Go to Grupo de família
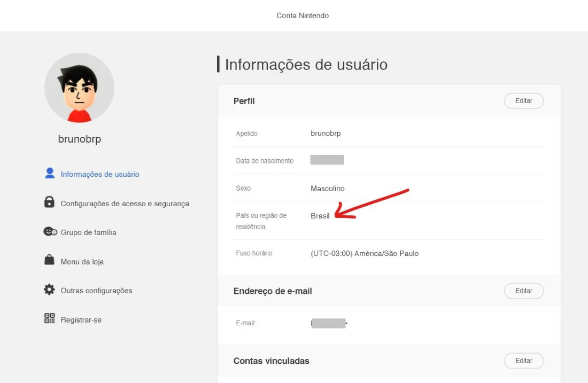This screenshot has height=383, width=588. click(x=89, y=232)
